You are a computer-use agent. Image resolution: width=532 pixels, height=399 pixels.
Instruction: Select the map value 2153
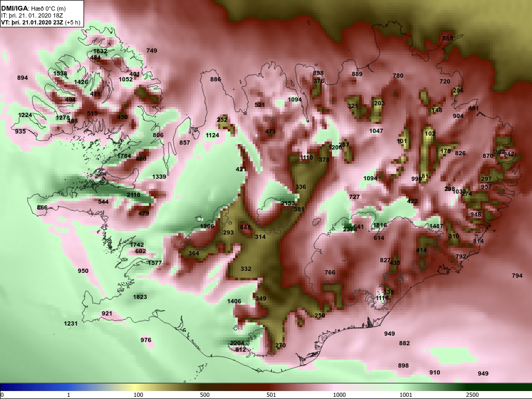[x=288, y=203]
